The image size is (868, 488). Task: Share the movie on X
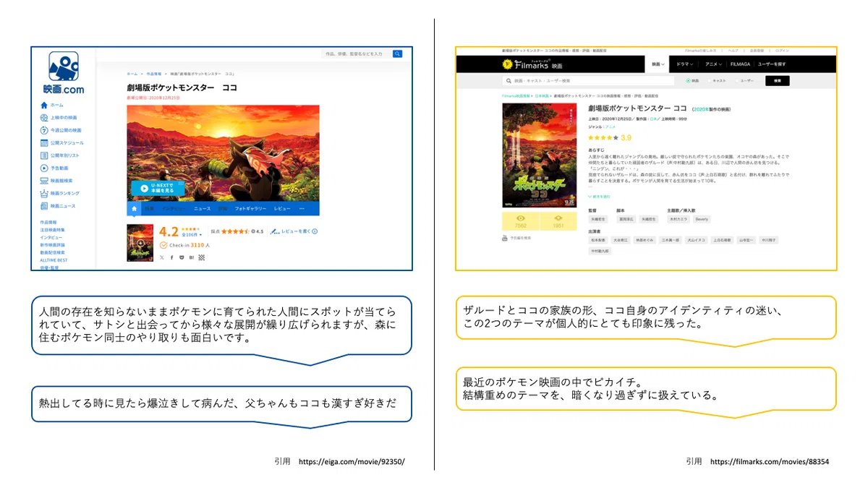(x=162, y=257)
